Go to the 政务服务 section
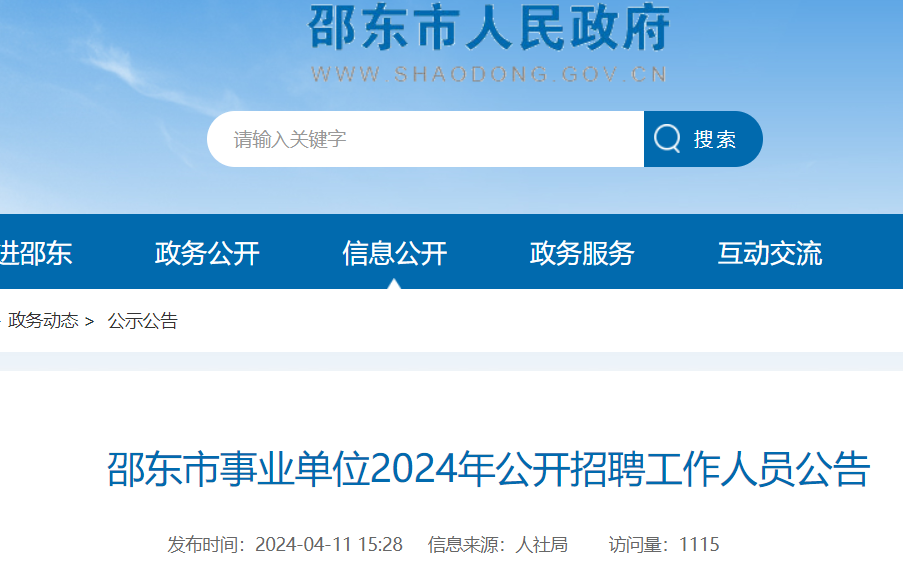 (x=581, y=253)
